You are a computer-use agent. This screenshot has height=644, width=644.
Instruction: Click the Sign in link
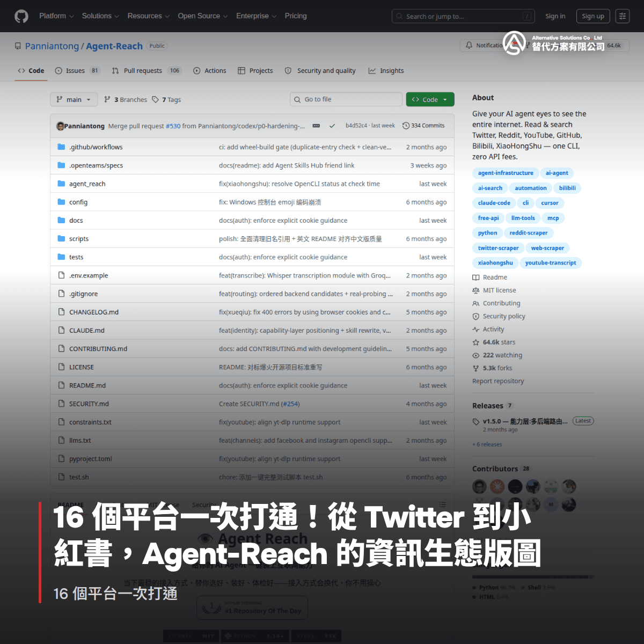click(x=555, y=16)
